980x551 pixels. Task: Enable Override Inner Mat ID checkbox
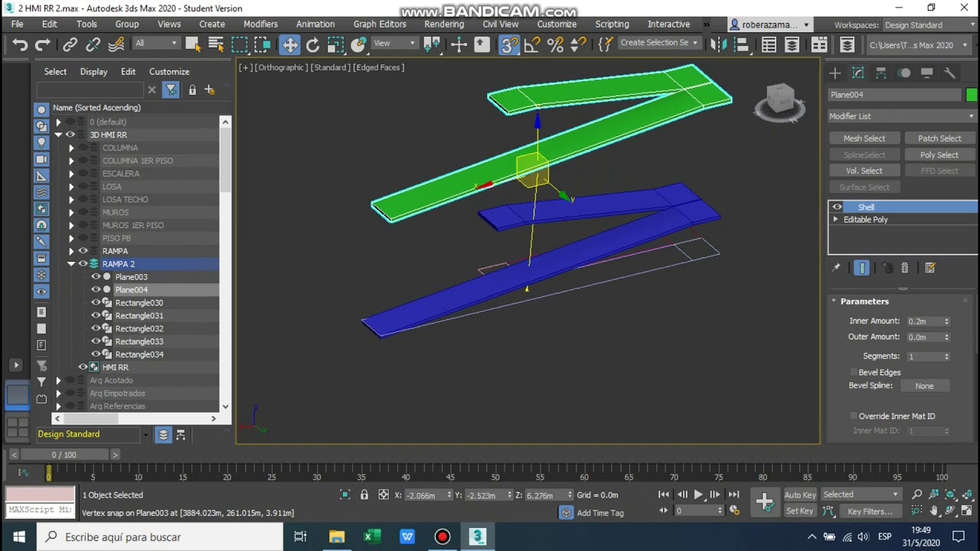(x=853, y=416)
